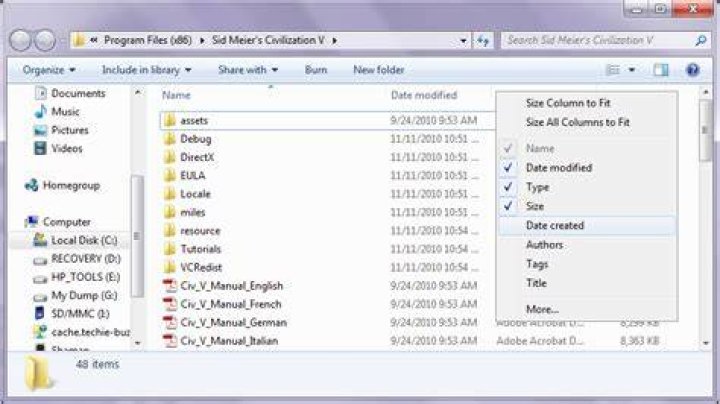Select the Debug folder icon
This screenshot has width=720, height=404.
(169, 139)
